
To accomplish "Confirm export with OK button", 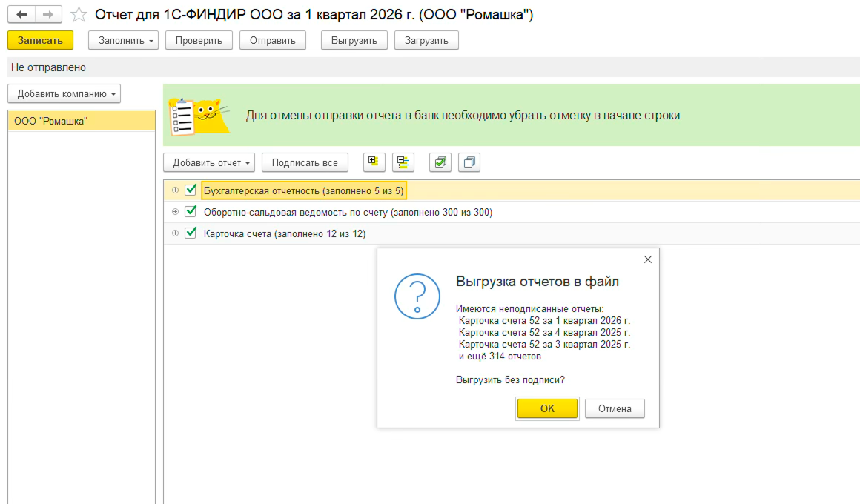I will [x=547, y=408].
